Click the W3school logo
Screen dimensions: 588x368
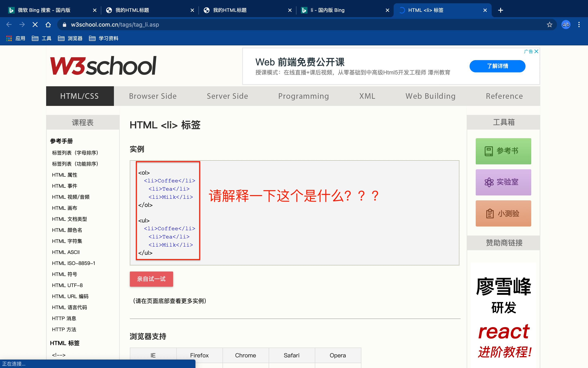pos(103,65)
